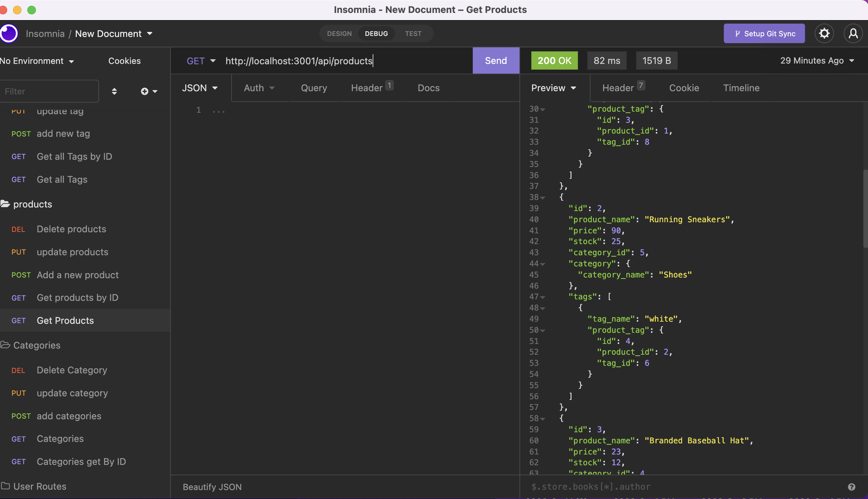Click the "Branded Baseball Hat" value
Image resolution: width=868 pixels, height=499 pixels.
(x=697, y=441)
